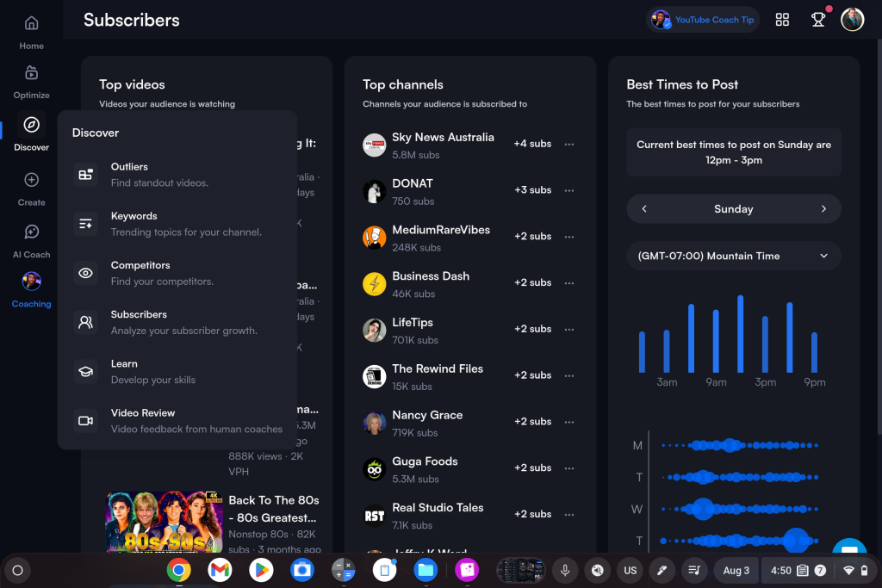The width and height of the screenshot is (882, 588).
Task: Open the Aug 3 calendar date
Action: [736, 571]
